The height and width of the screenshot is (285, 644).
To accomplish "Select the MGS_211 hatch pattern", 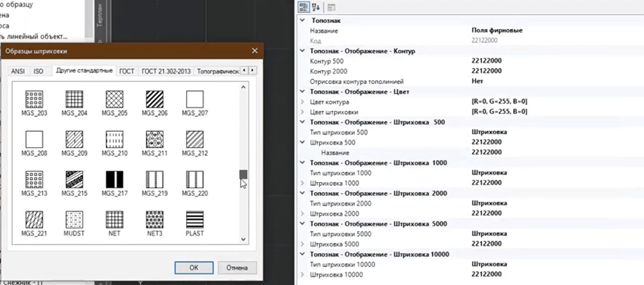I will 154,139.
